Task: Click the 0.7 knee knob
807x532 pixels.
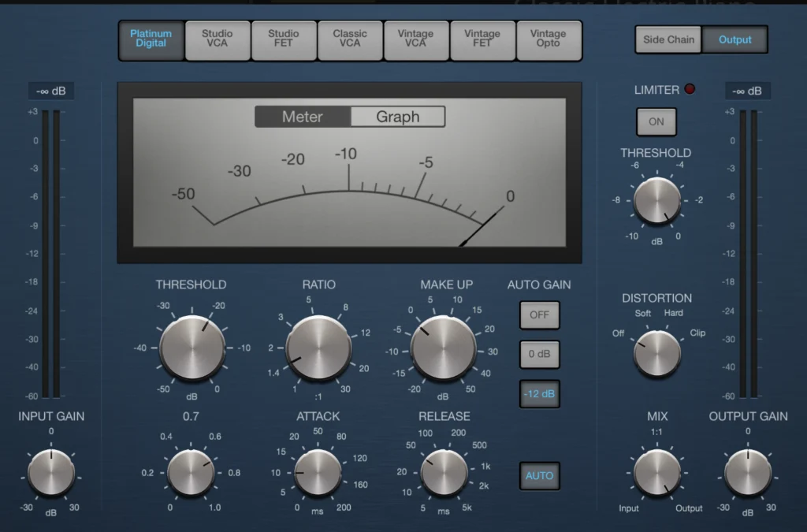Action: (x=191, y=472)
